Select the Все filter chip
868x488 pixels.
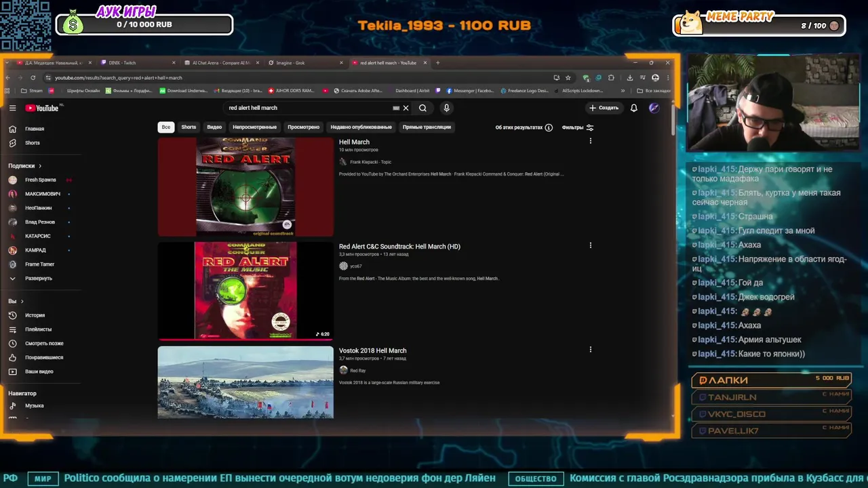click(165, 127)
